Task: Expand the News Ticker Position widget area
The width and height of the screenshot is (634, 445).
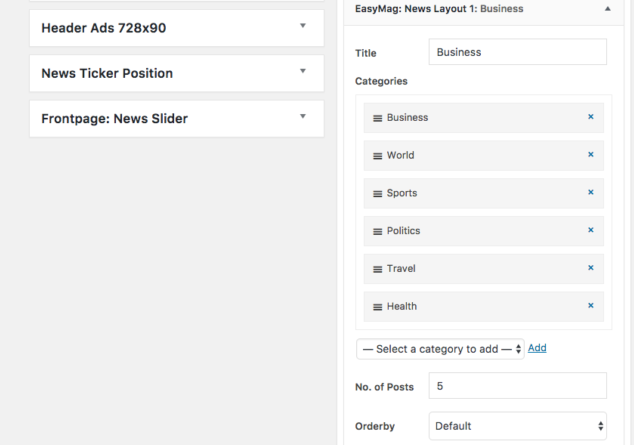Action: tap(302, 71)
